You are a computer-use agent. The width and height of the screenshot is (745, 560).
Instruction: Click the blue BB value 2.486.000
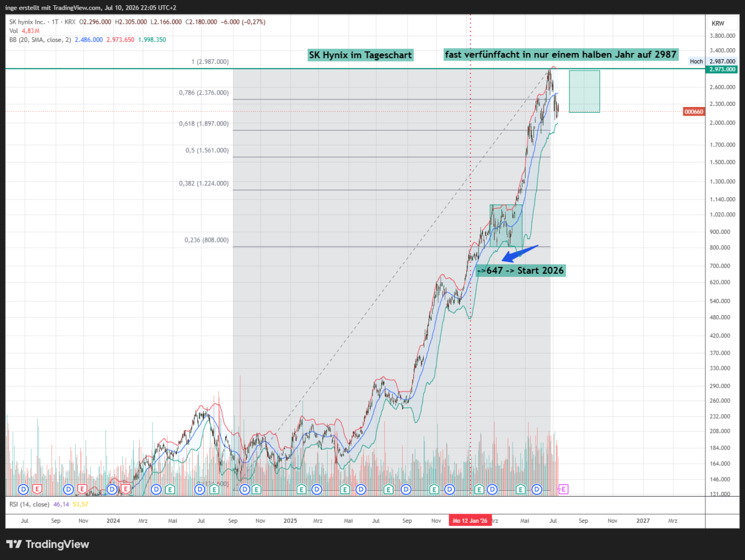tap(88, 40)
